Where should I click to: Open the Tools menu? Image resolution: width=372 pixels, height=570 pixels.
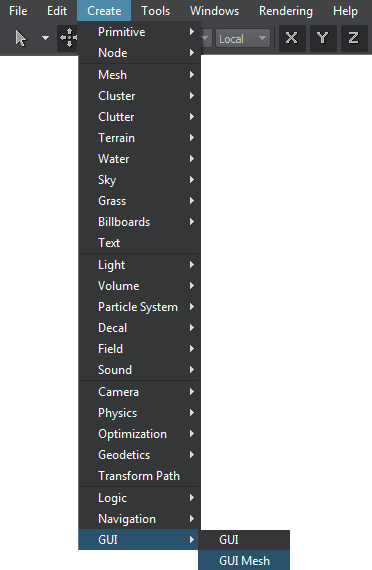[156, 11]
